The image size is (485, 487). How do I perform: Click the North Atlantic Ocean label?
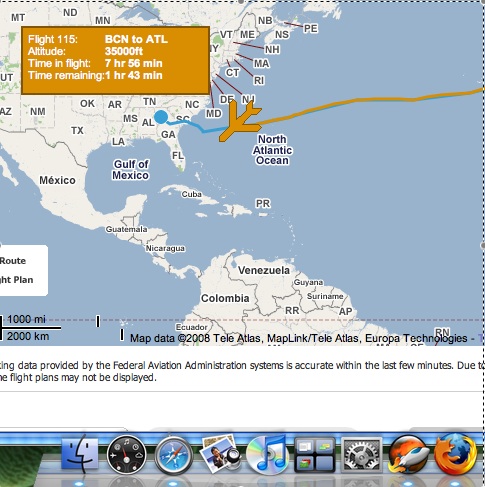coord(272,150)
